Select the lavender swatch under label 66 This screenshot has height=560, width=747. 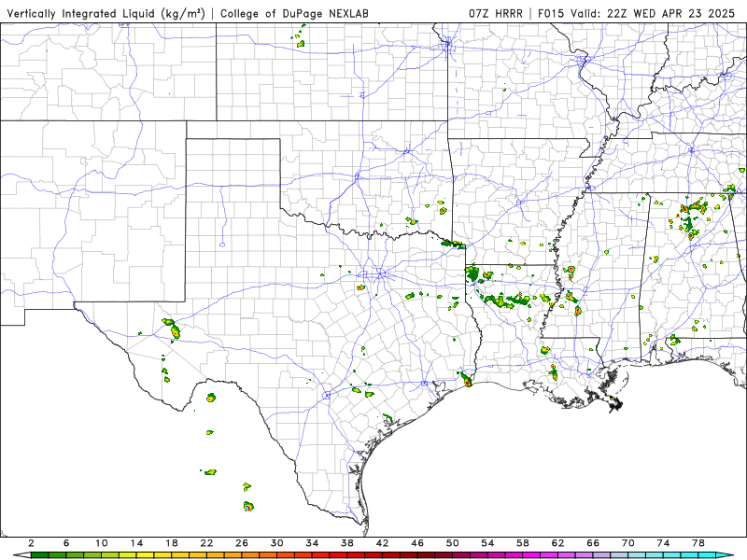point(601,555)
